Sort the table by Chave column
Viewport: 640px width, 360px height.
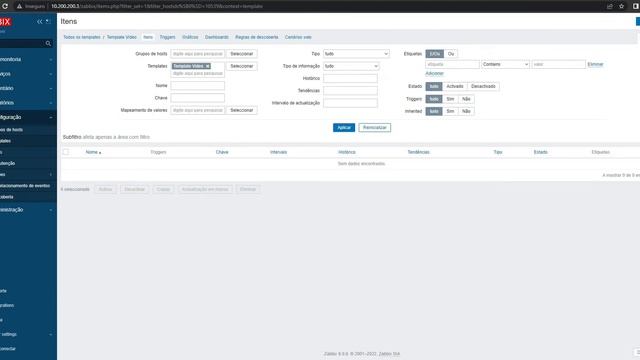(222, 152)
